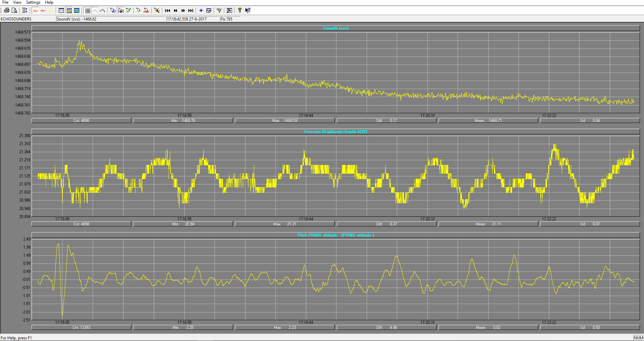The image size is (644, 341).
Task: Activate the context help arrow icon
Action: pyautogui.click(x=247, y=10)
